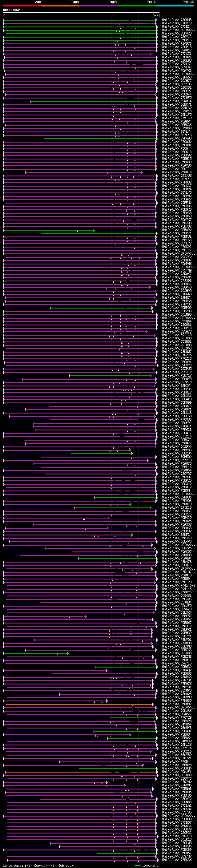The image size is (197, 868).
Task: Open hit UniRef100_Q8LSK0
Action: click(x=177, y=613)
